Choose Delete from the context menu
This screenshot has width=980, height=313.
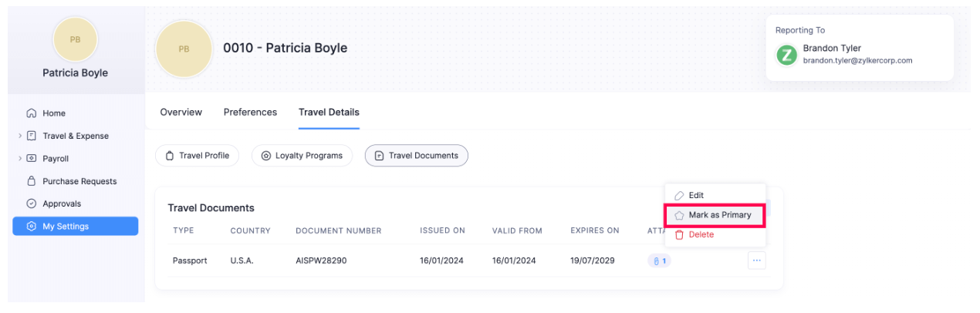701,234
